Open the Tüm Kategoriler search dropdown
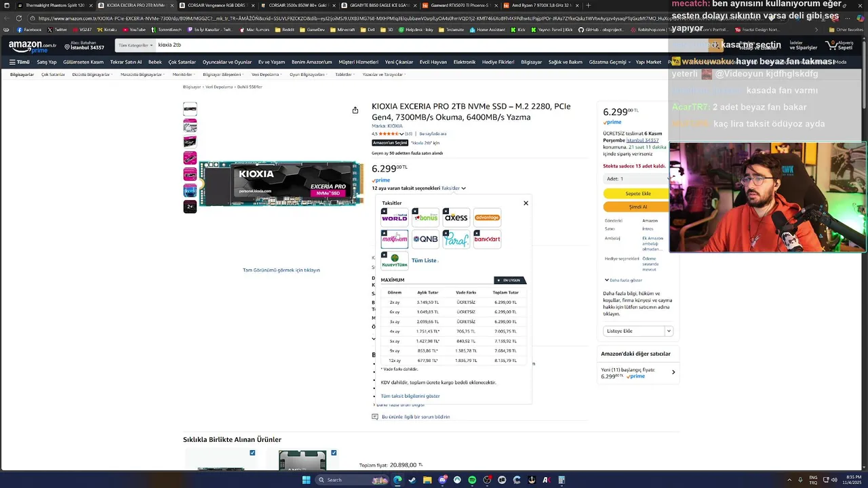The image size is (868, 488). point(134,45)
